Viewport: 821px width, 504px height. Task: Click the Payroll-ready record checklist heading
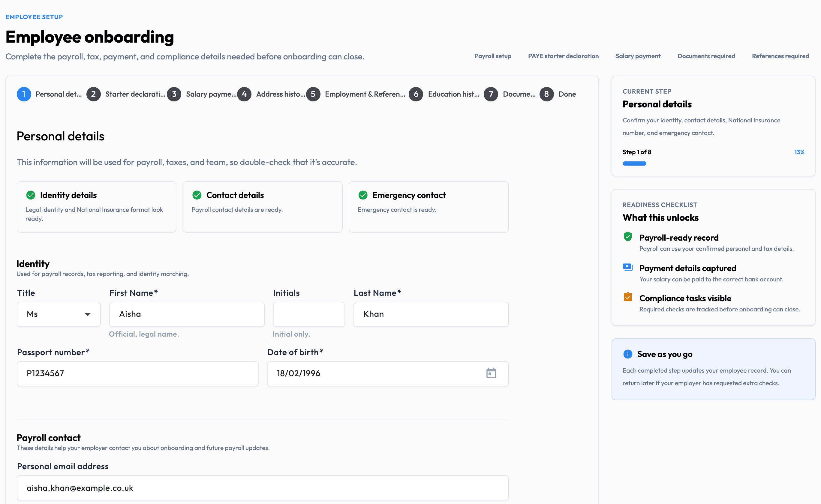pos(679,238)
